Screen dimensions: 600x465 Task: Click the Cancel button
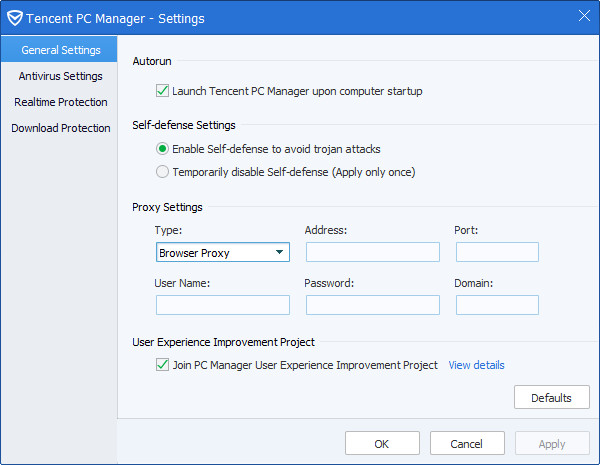point(467,444)
